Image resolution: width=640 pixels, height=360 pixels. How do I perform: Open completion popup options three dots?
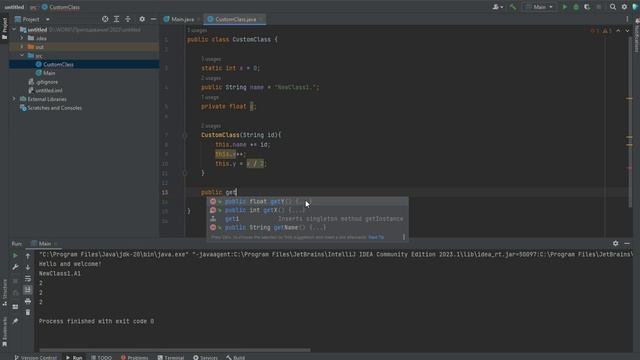click(x=404, y=237)
